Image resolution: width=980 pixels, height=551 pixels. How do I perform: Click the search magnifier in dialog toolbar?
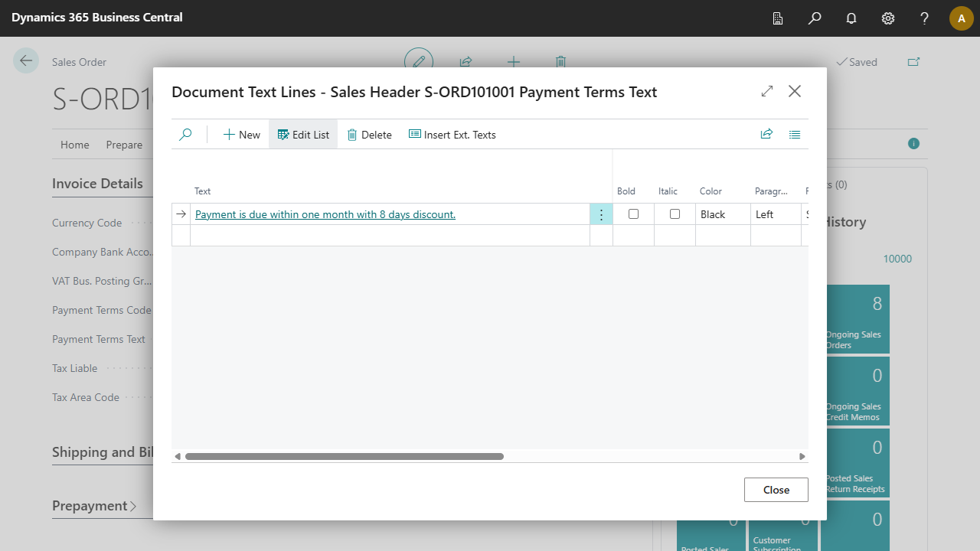click(185, 135)
